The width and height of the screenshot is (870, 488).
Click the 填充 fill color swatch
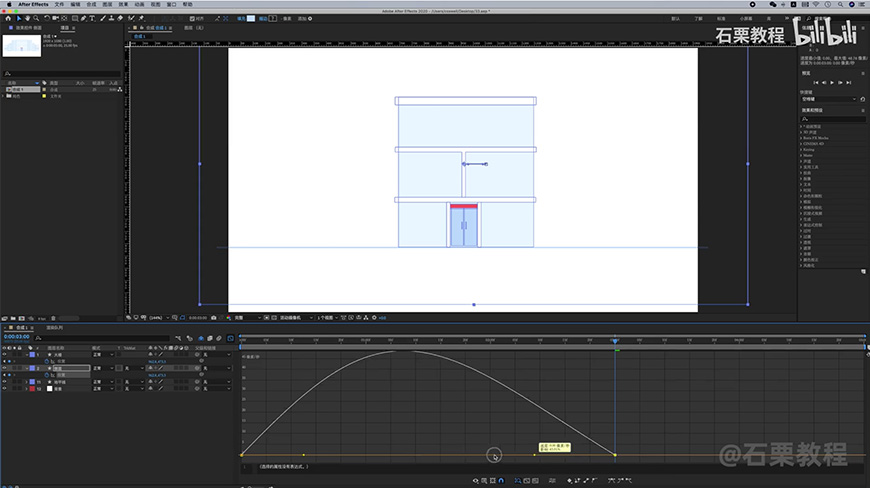click(x=251, y=18)
